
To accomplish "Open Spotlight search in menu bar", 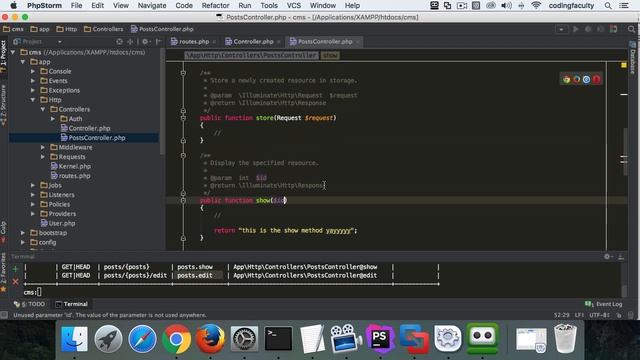I will (x=608, y=6).
